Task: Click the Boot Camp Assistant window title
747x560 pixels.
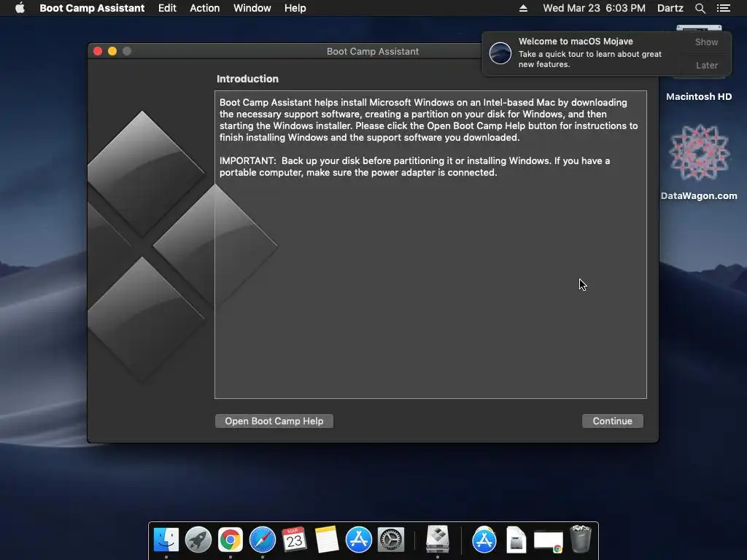Action: click(373, 52)
